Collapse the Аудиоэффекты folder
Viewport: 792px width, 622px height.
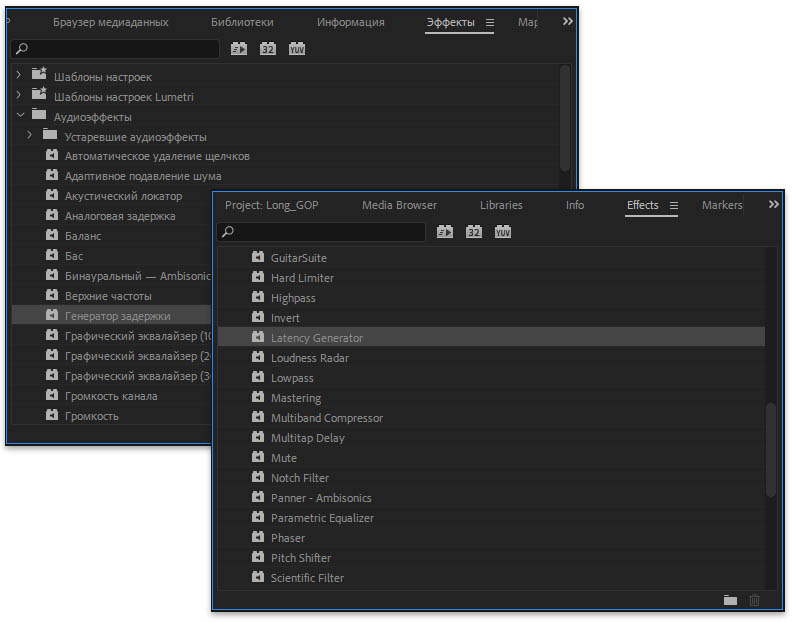click(x=18, y=116)
